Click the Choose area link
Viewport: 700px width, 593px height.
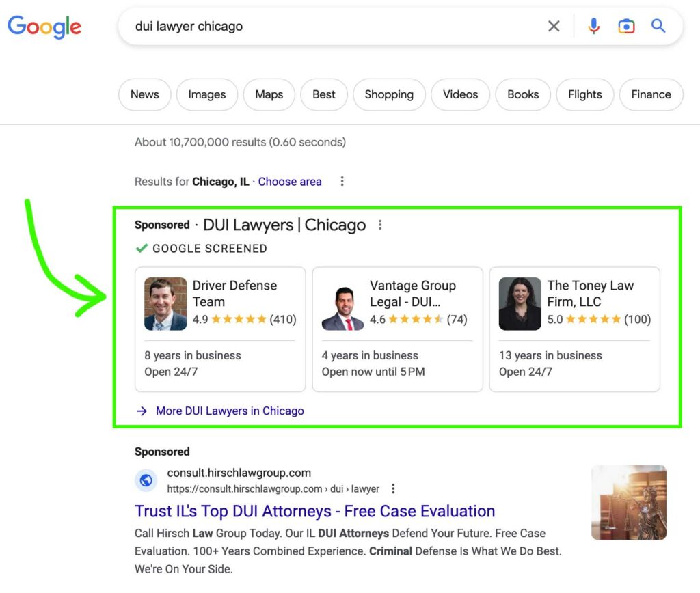[x=290, y=182]
